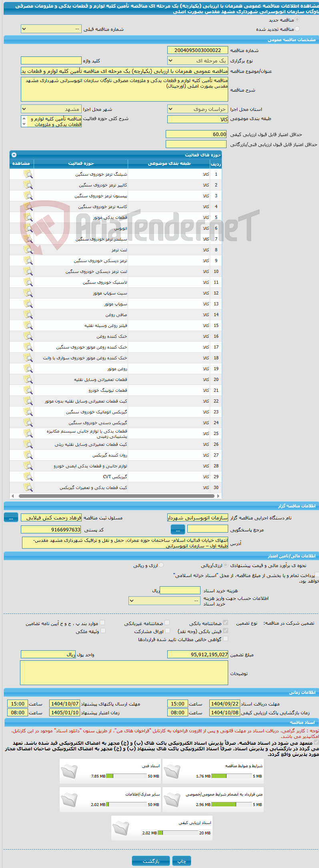319x868 pixels.
Task: Toggle the وثیقه ملکی checkbox
Action: 103,630
